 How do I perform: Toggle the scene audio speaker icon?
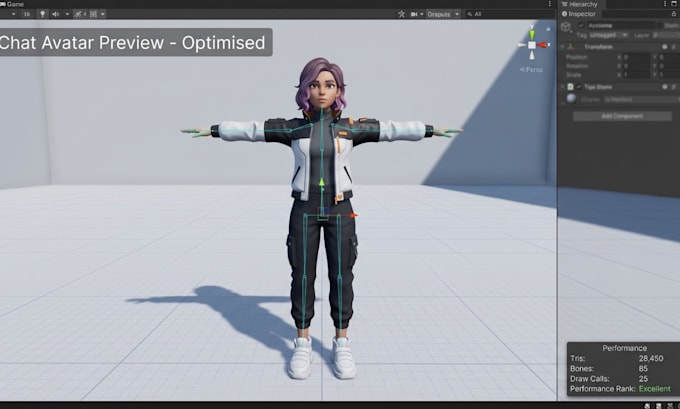click(56, 14)
